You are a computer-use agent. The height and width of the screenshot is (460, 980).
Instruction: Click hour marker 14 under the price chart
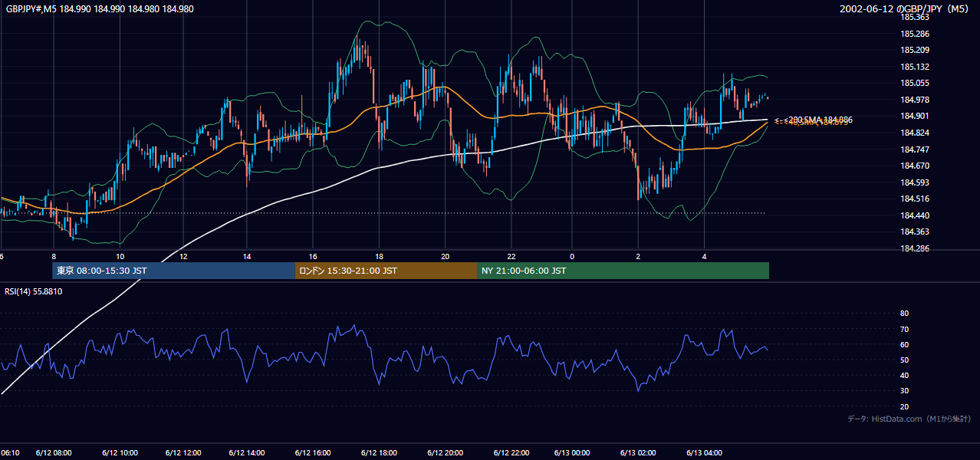(248, 256)
